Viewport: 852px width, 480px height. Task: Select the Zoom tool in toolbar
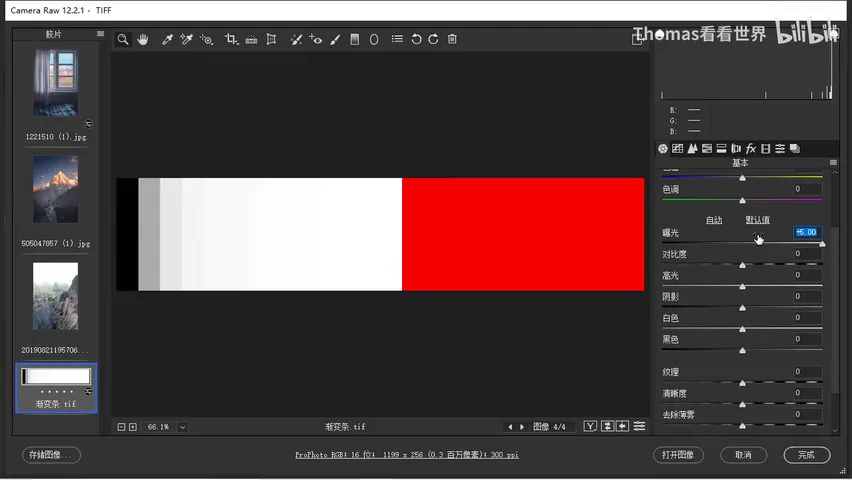pyautogui.click(x=123, y=39)
